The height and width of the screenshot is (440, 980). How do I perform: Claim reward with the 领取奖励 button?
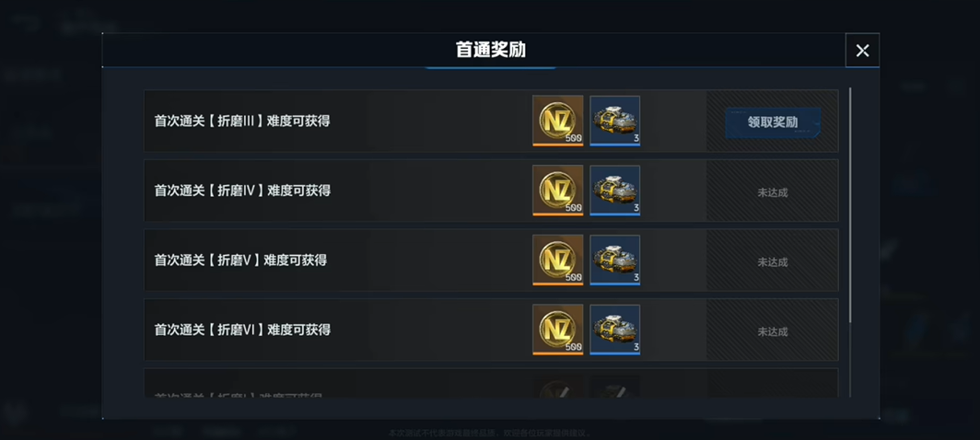[x=773, y=122]
